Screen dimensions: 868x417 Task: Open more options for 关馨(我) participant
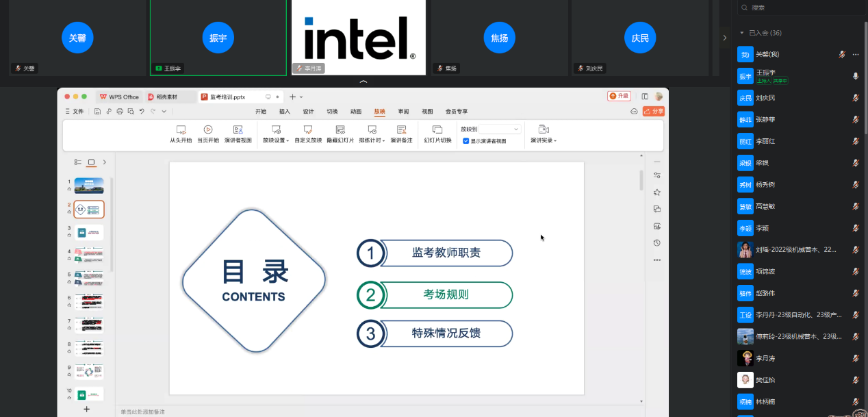[x=856, y=54]
